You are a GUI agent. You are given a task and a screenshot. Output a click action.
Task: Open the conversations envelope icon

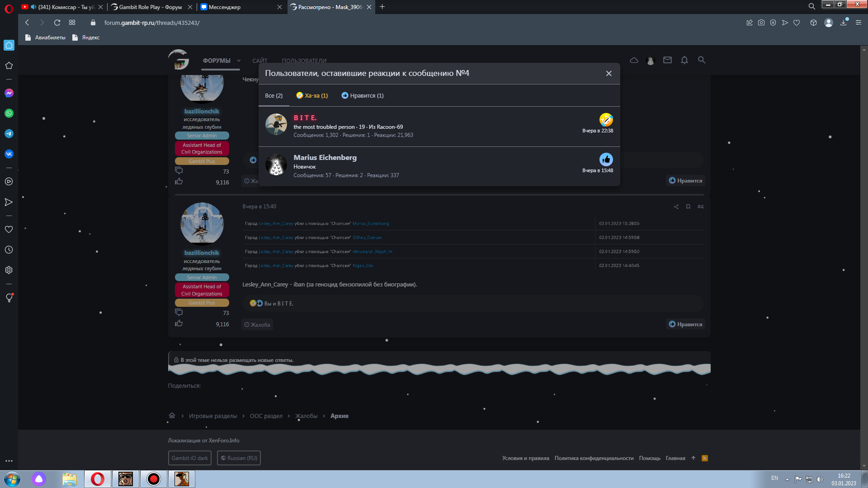[667, 60]
